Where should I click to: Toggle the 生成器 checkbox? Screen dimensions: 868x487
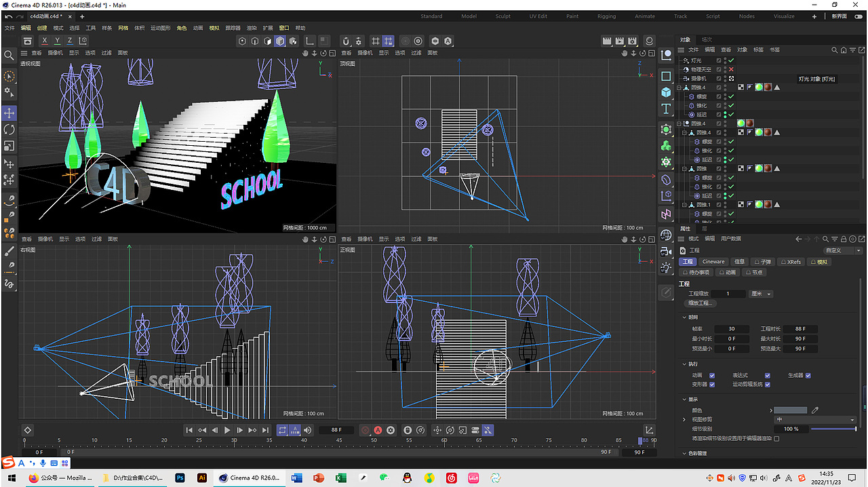[808, 375]
